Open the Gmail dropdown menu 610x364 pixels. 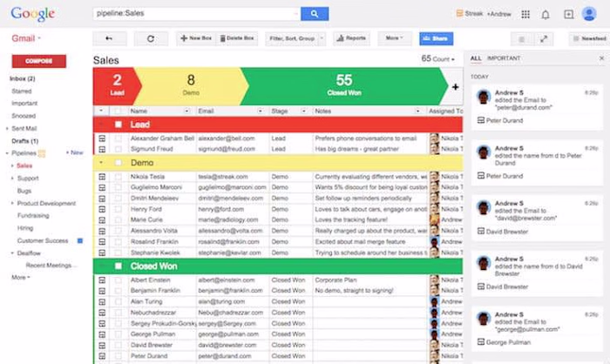tap(26, 38)
